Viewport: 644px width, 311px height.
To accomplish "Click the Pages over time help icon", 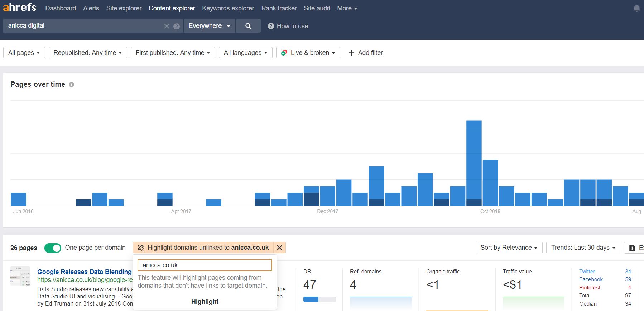I will 71,85.
